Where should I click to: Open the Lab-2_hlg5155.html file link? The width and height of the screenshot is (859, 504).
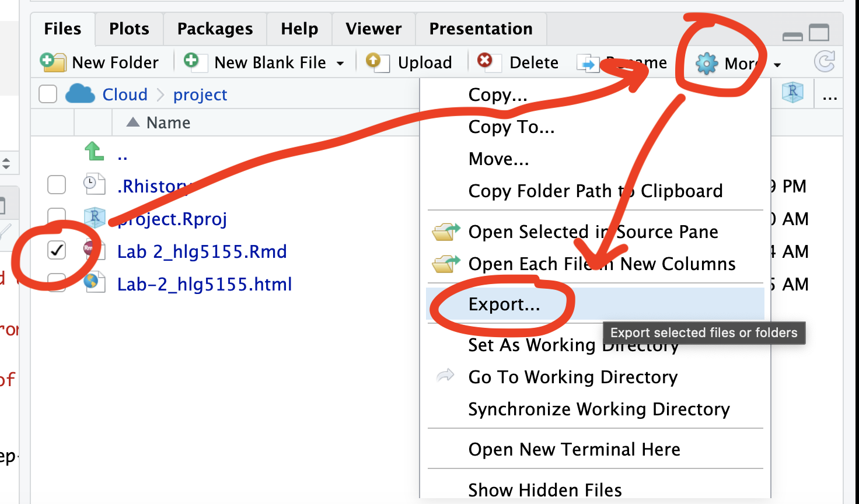[x=204, y=284]
